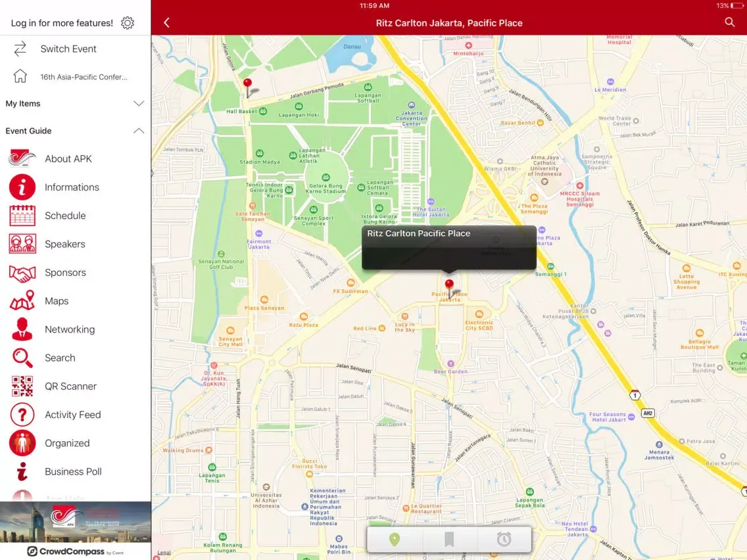This screenshot has width=747, height=560.
Task: Tap the Stadion Madya map marker
Action: (260, 153)
